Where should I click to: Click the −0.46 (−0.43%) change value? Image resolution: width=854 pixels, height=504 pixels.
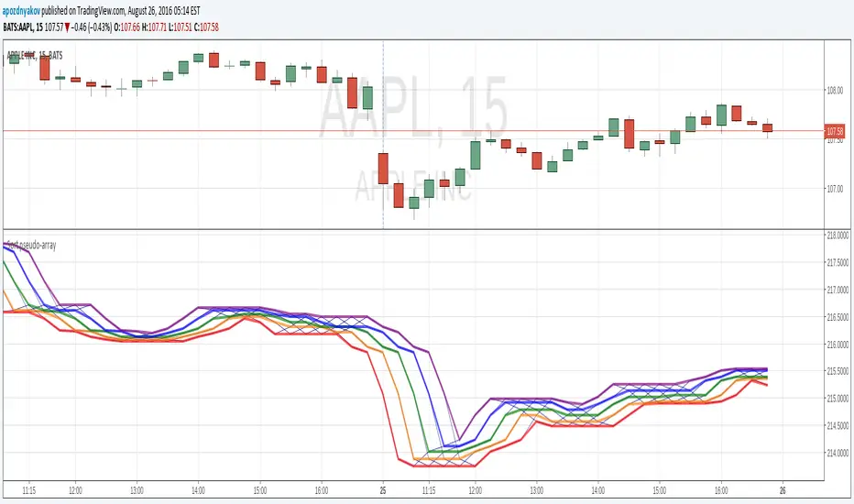92,27
